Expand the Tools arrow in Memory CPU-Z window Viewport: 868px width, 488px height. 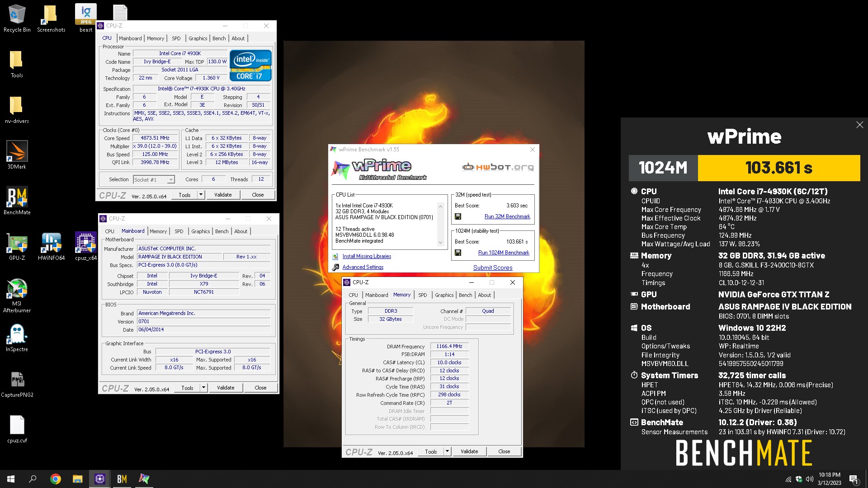[x=448, y=451]
